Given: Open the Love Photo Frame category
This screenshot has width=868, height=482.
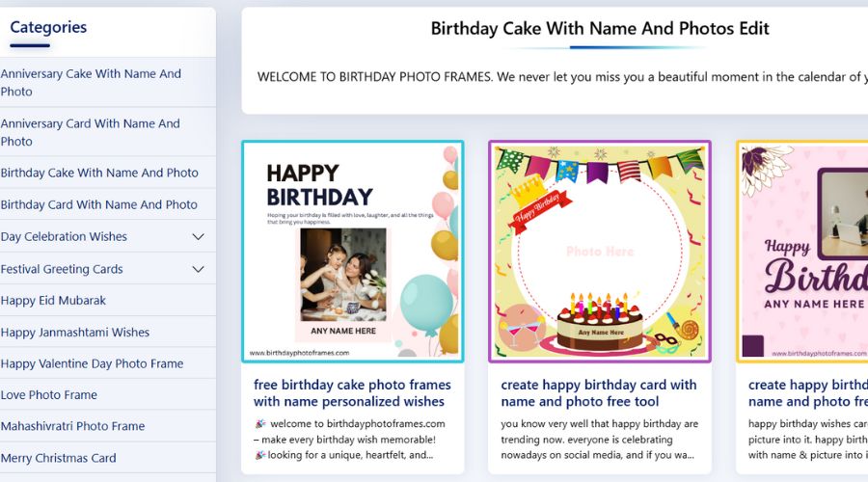Looking at the screenshot, I should pos(49,394).
